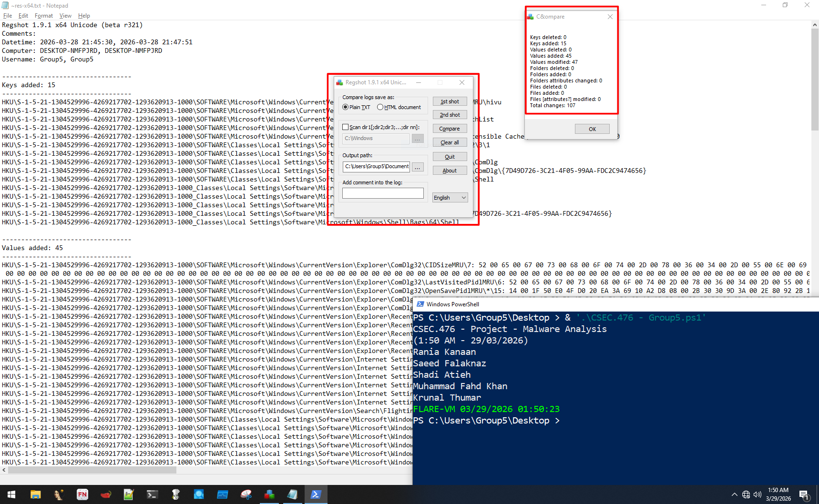819x504 pixels.
Task: Open the English language dropdown in Regshot
Action: tap(450, 197)
